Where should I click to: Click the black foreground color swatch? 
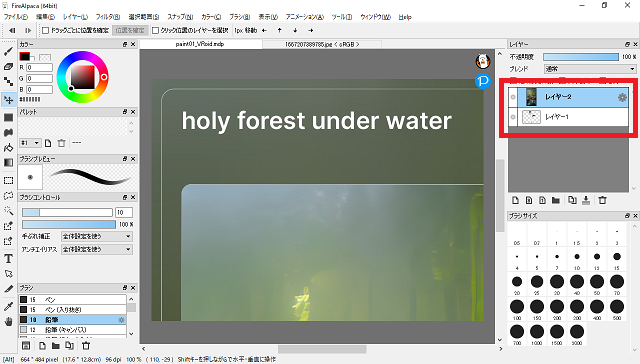(24, 56)
